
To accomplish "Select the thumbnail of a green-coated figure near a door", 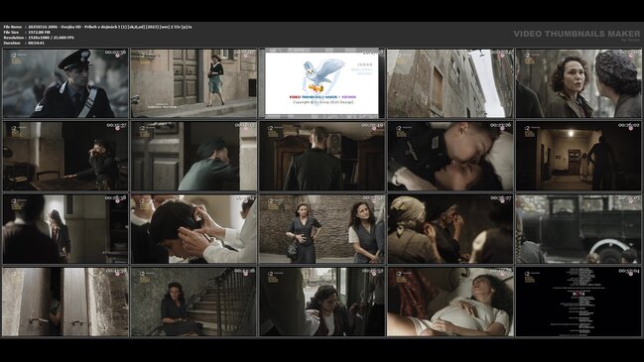I will pyautogui.click(x=193, y=156).
